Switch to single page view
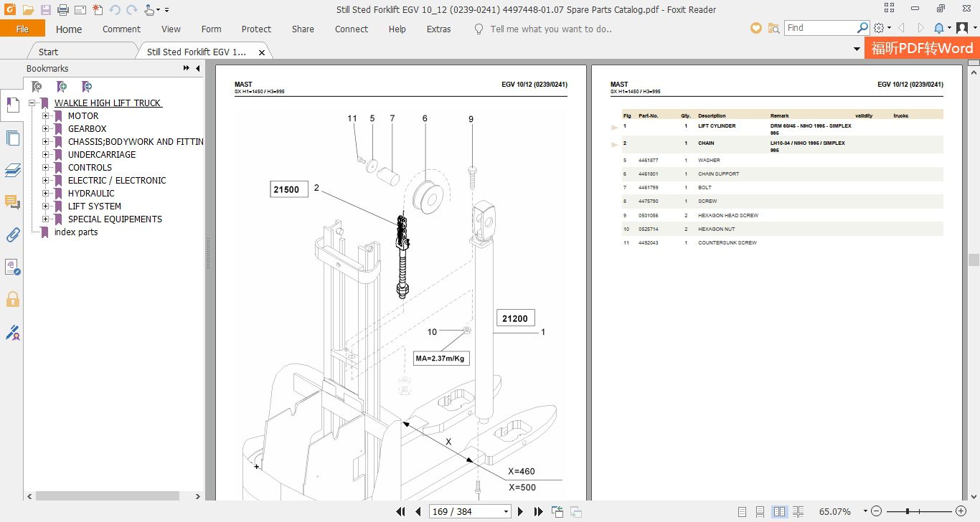The width and height of the screenshot is (980, 522). [742, 511]
